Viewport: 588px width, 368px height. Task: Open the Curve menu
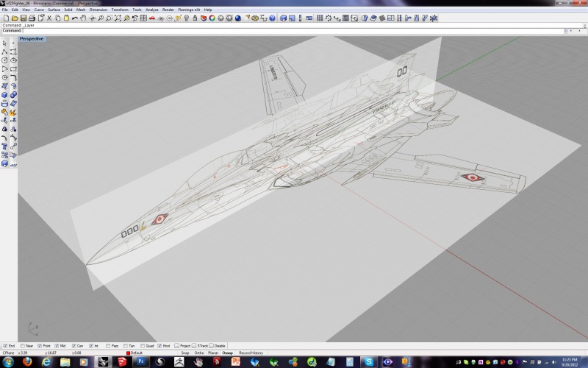point(39,10)
